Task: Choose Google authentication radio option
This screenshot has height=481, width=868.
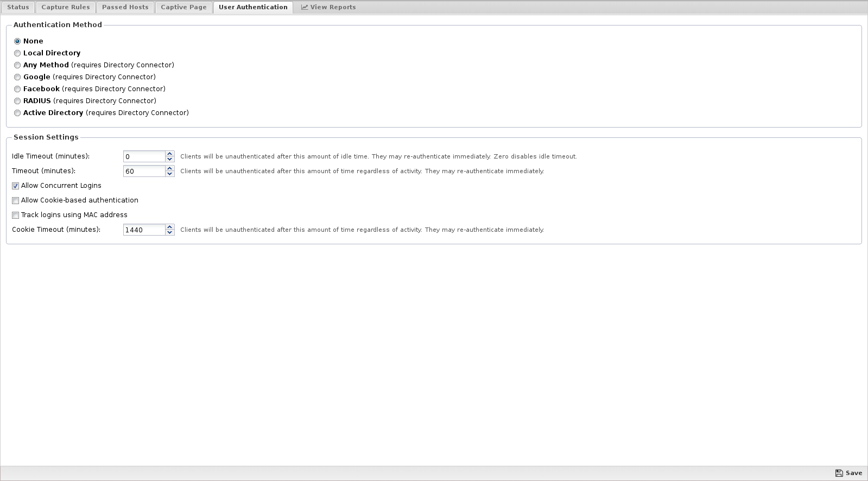Action: tap(17, 77)
